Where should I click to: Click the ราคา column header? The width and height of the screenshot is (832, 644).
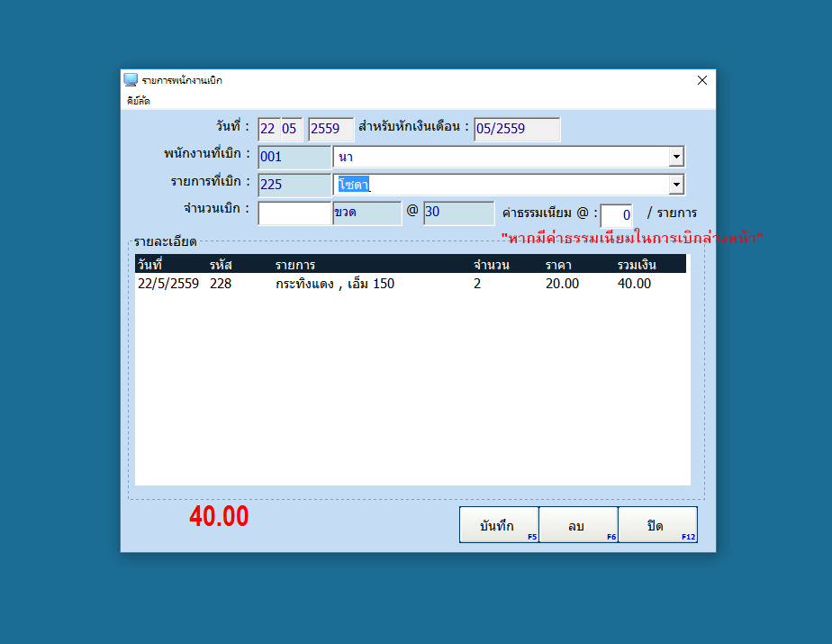pyautogui.click(x=558, y=265)
